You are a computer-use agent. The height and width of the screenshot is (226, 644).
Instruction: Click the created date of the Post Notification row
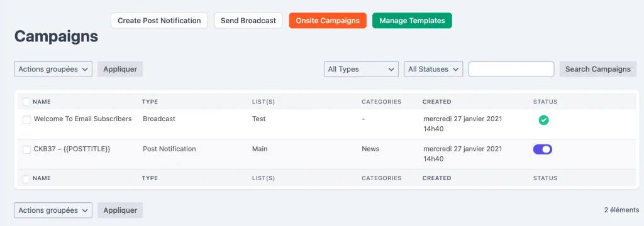point(462,154)
